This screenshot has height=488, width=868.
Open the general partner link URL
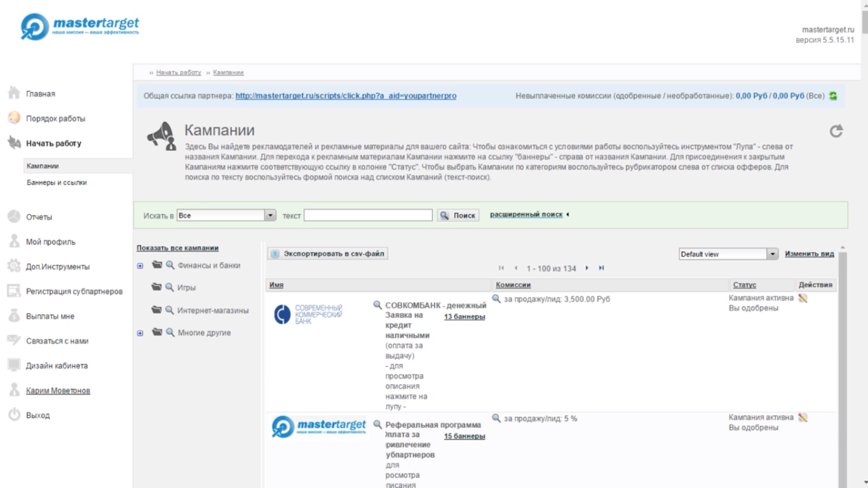point(346,96)
